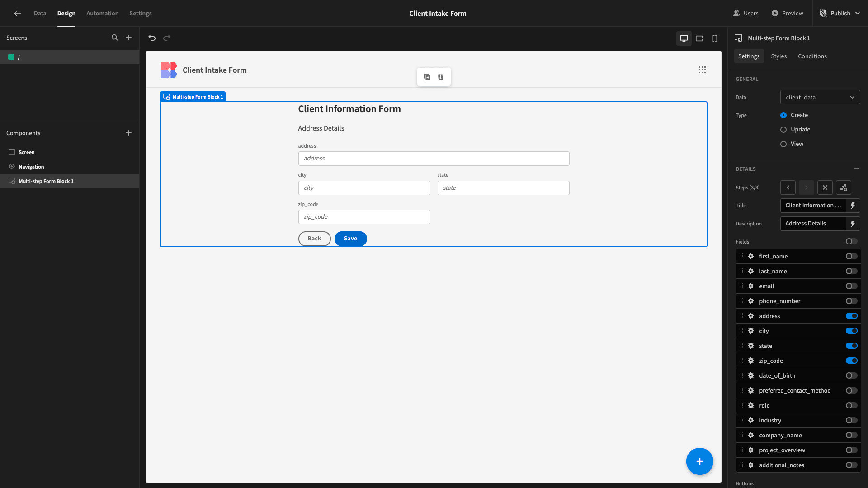Remove the current form step
Screen dimensions: 868x488
tap(825, 188)
